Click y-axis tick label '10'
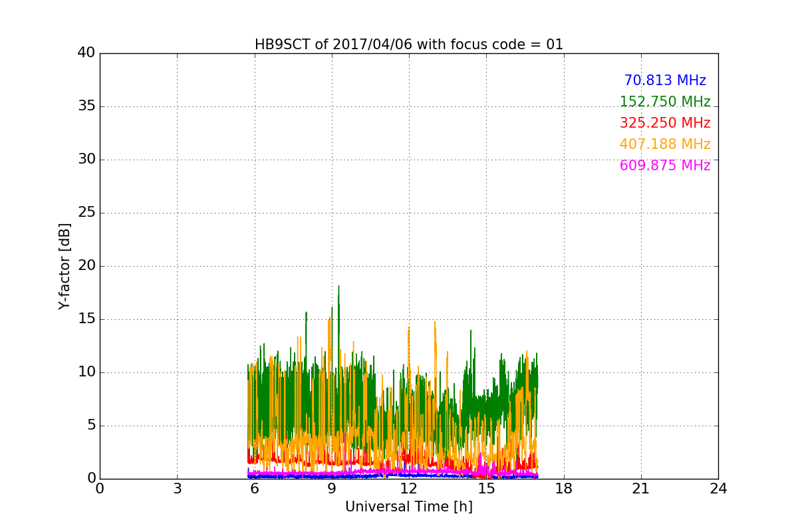 tap(86, 372)
